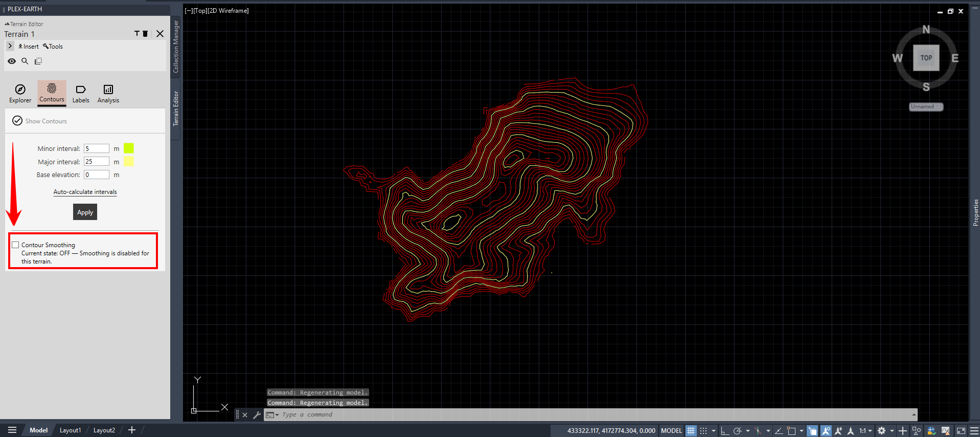
Task: Open command line customize wrench icon
Action: click(257, 415)
